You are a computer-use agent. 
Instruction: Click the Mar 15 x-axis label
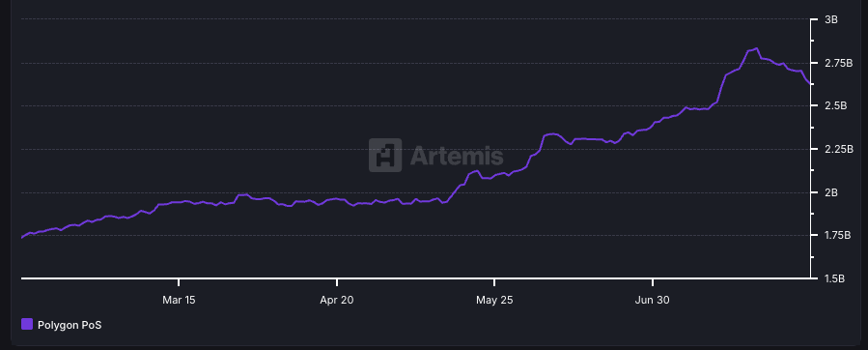(x=179, y=300)
